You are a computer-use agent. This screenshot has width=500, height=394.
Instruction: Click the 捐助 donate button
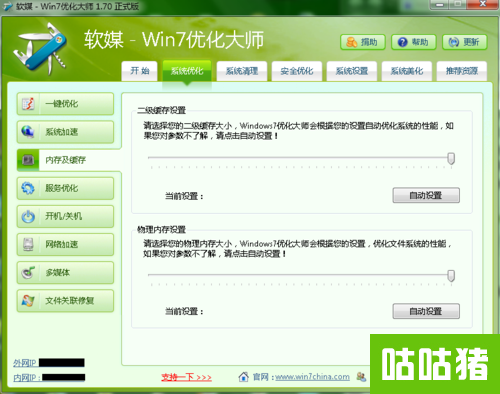(x=363, y=42)
